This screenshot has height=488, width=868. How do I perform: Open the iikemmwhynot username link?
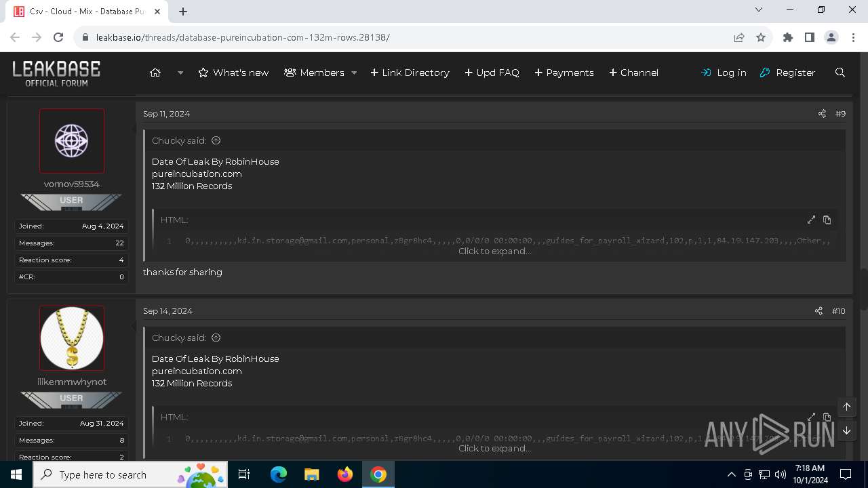(x=72, y=382)
